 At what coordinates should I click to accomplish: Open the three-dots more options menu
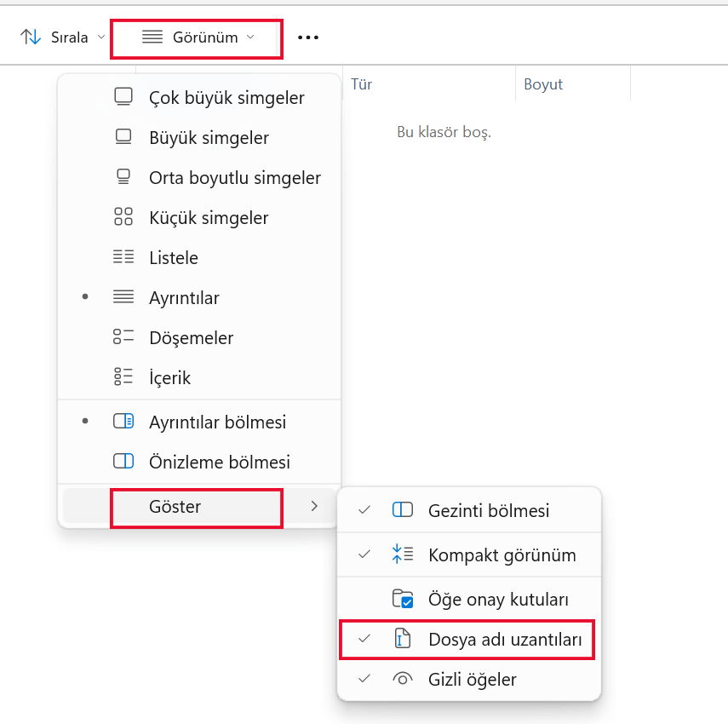308,37
